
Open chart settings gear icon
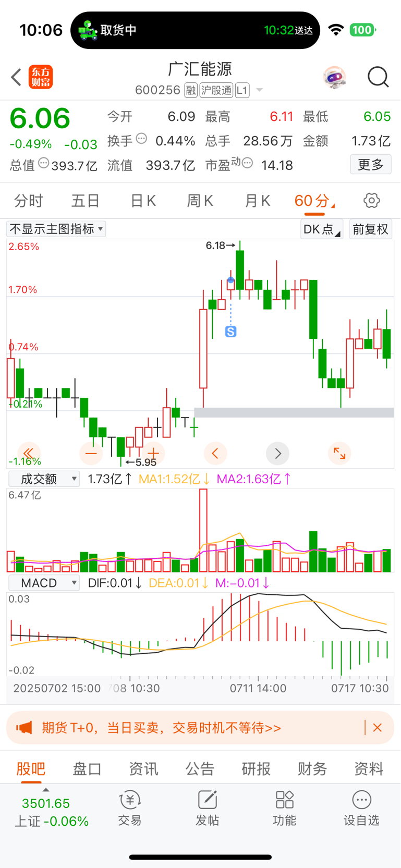tap(371, 201)
